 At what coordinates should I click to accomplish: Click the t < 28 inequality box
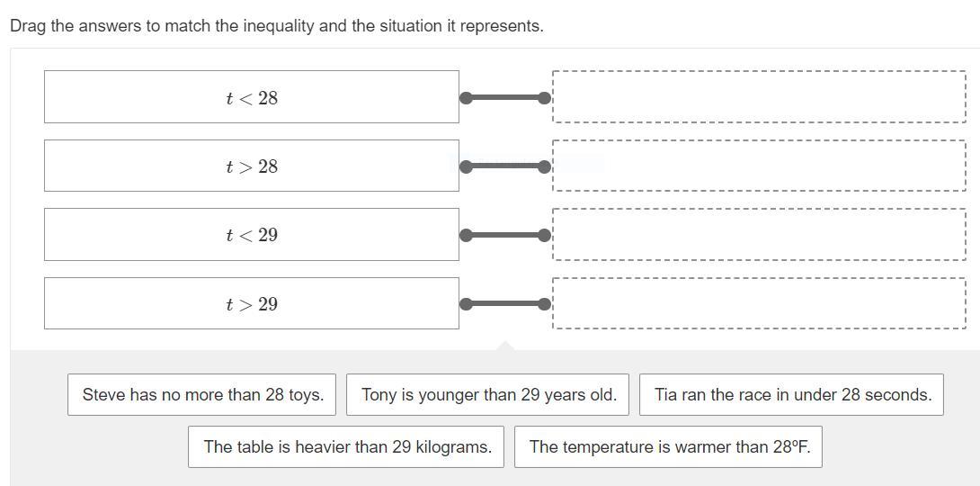tap(251, 97)
